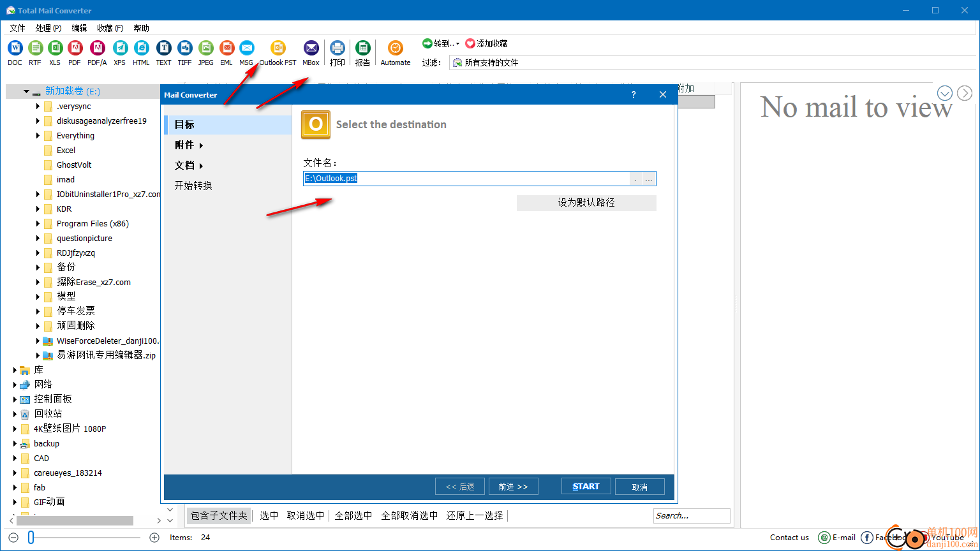
Task: Click 设为默认路径 button
Action: pyautogui.click(x=586, y=203)
